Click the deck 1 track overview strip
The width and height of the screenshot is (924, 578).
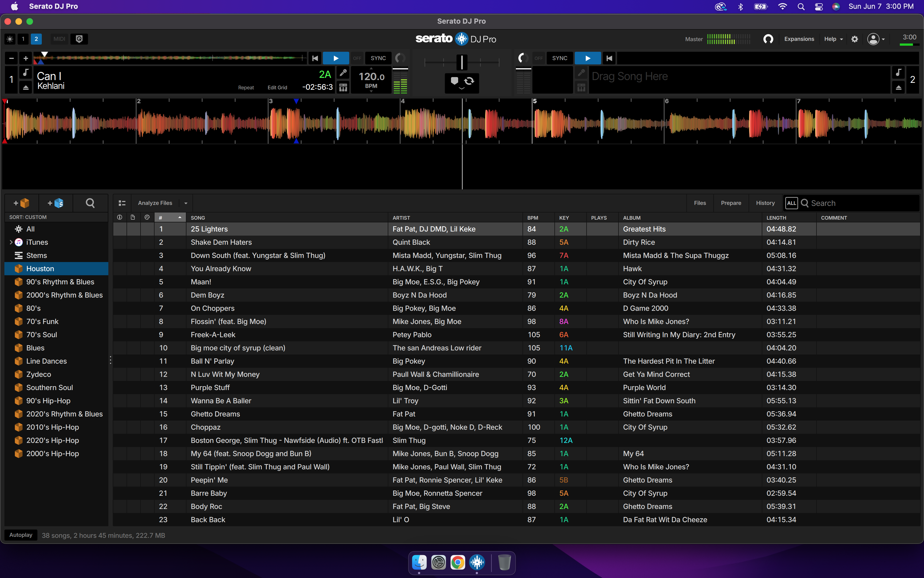170,58
